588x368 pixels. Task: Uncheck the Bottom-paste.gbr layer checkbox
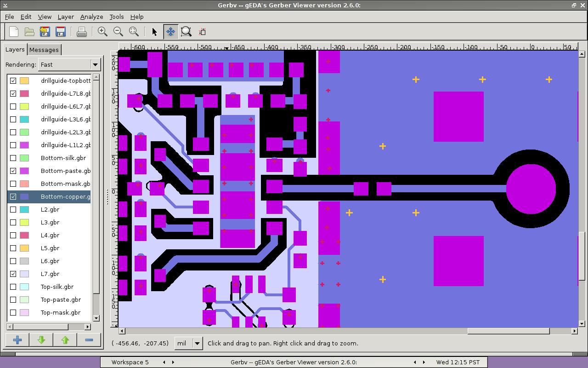[13, 171]
